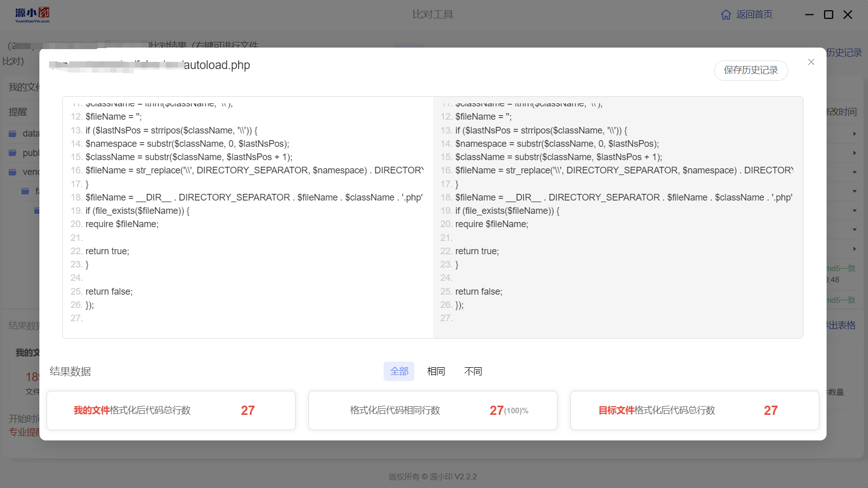
Task: Click the 保存历史记录 button
Action: coord(750,70)
